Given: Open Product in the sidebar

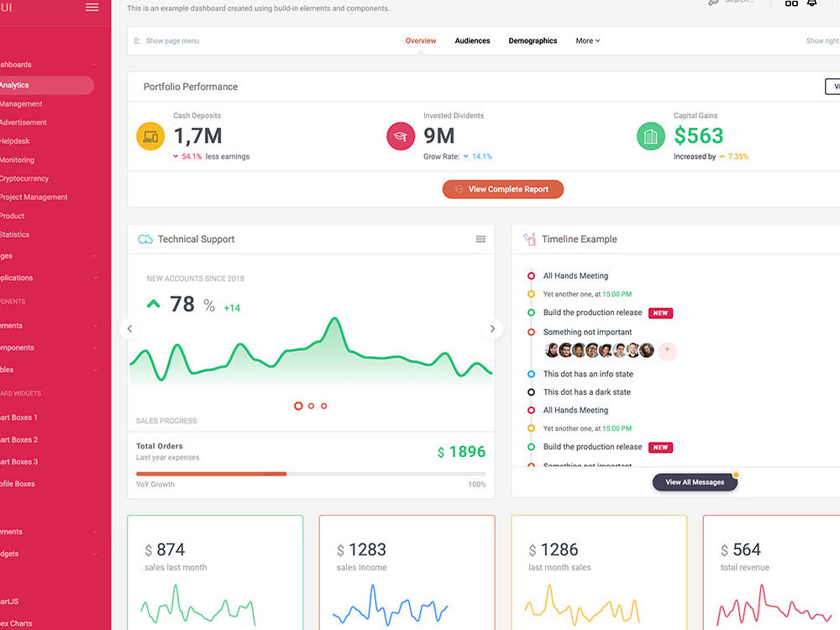Looking at the screenshot, I should pyautogui.click(x=13, y=216).
